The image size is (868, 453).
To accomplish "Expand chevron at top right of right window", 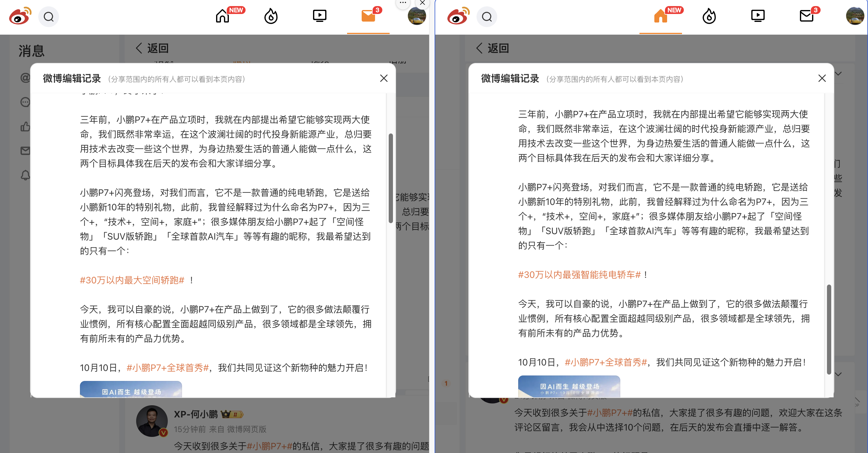I will point(838,74).
